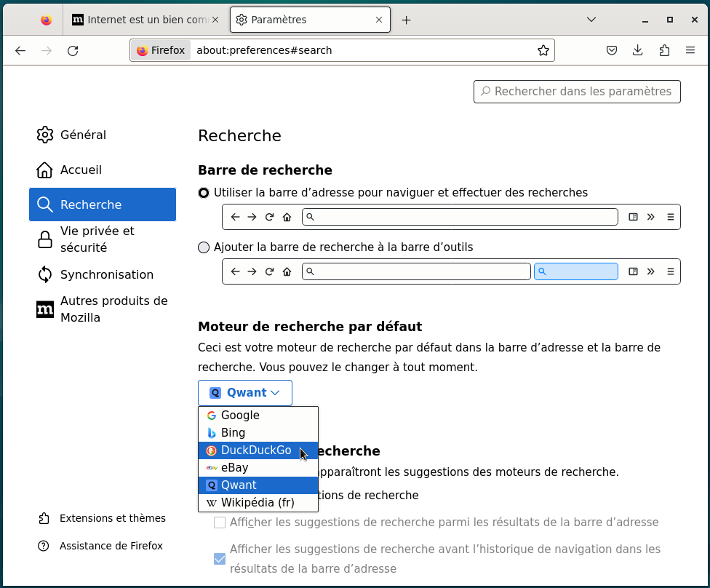
Task: Minimize the Firefox window
Action: click(645, 20)
